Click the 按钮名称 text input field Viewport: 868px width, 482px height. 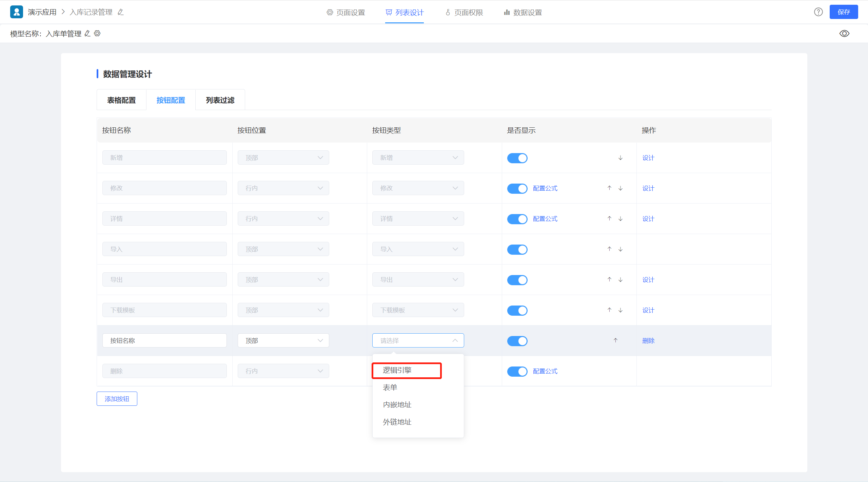pos(164,340)
